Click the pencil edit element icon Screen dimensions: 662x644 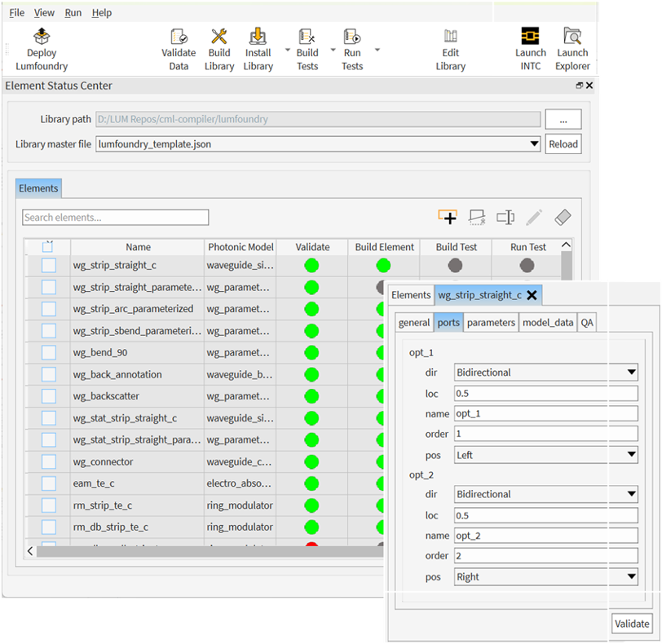pyautogui.click(x=534, y=218)
